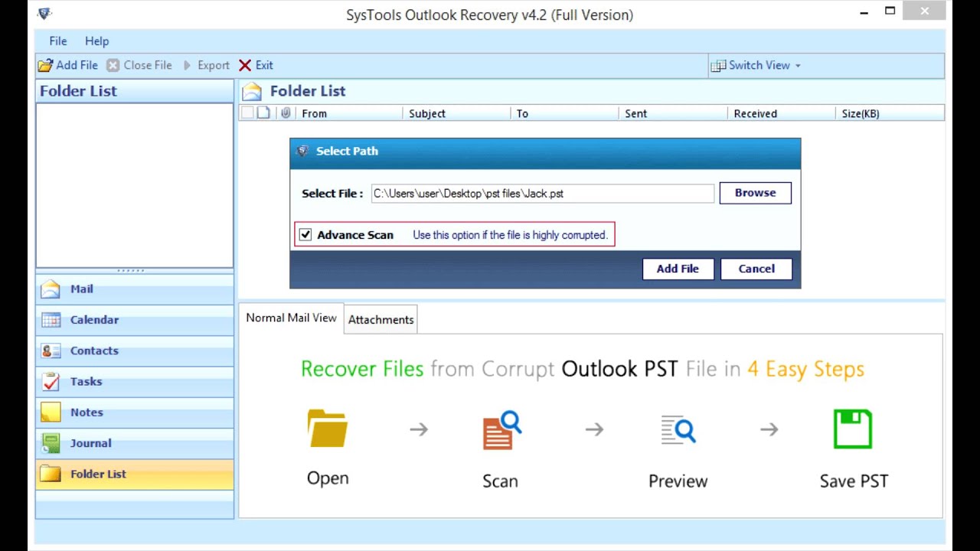Click the Notes yellow icon in sidebar
The image size is (980, 551).
[x=51, y=412]
